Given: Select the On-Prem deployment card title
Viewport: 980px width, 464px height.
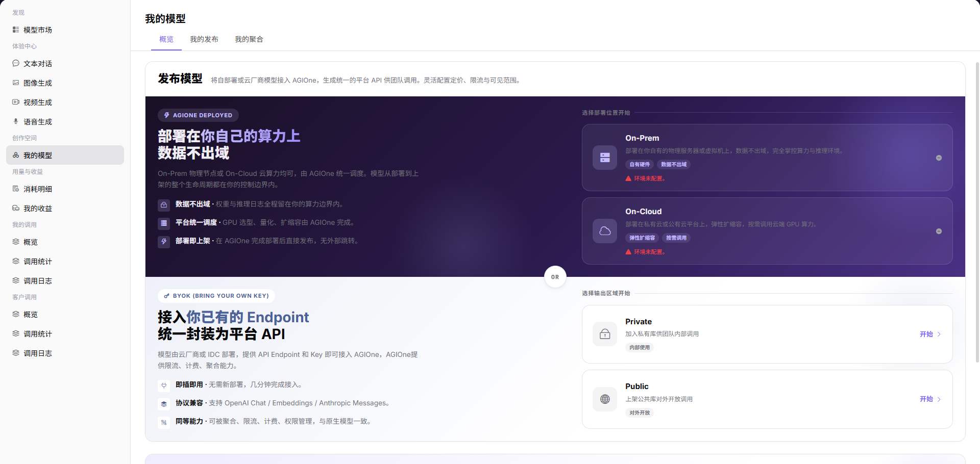Looking at the screenshot, I should click(642, 138).
